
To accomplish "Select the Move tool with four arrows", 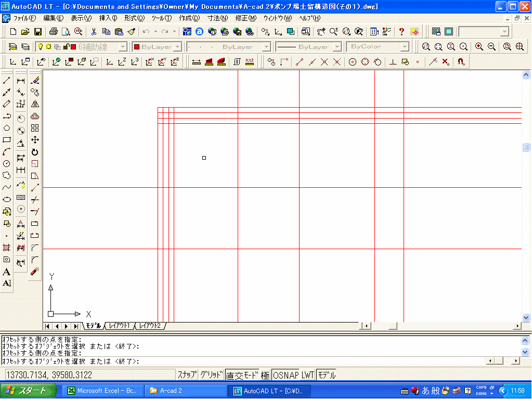I will (x=35, y=140).
